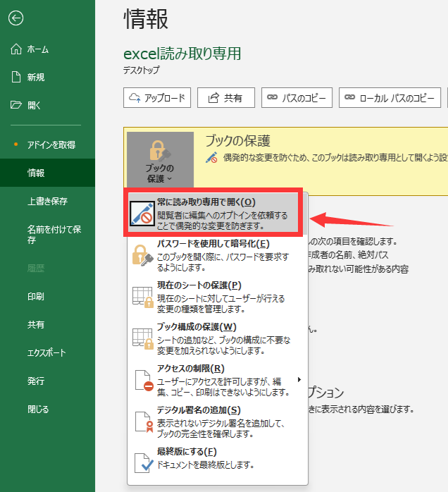Click the 現在のシートの保護 sheet lock icon
The height and width of the screenshot is (492, 448).
[143, 297]
